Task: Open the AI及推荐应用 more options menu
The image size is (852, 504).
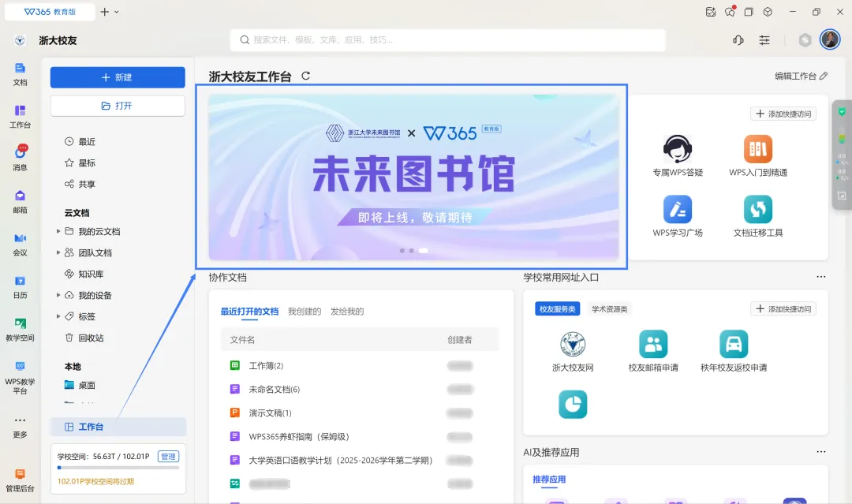Action: (x=820, y=452)
